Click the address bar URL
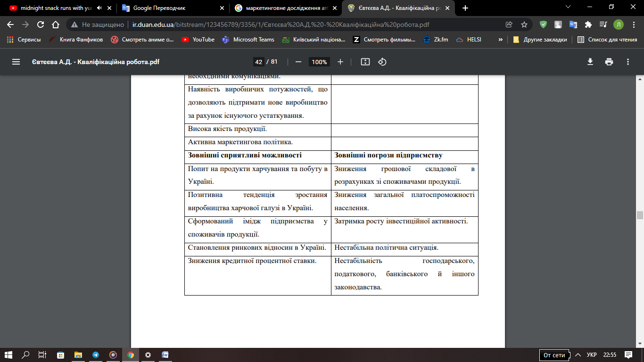Viewport: 644px width, 362px height. tap(281, 25)
